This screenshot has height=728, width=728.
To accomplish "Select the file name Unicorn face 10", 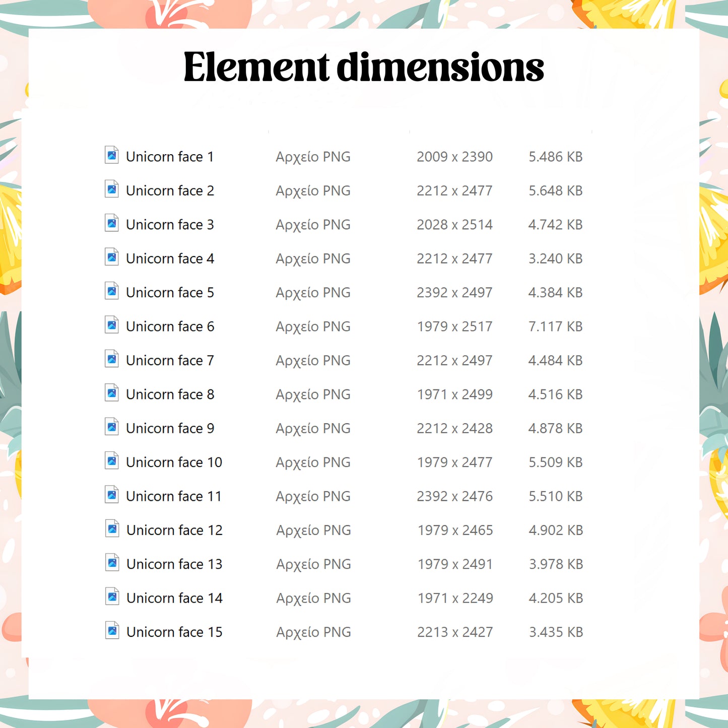I will (x=174, y=462).
